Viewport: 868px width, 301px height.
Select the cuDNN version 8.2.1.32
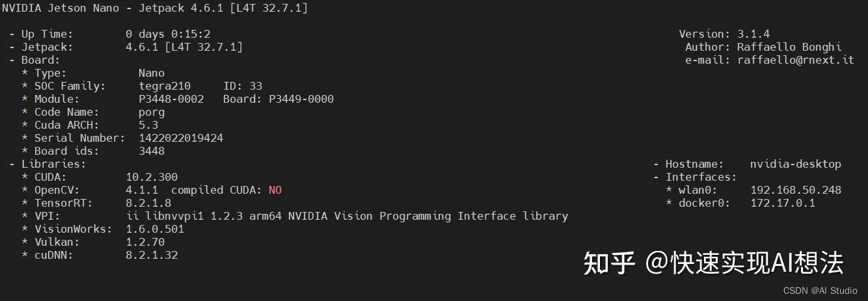coord(152,255)
